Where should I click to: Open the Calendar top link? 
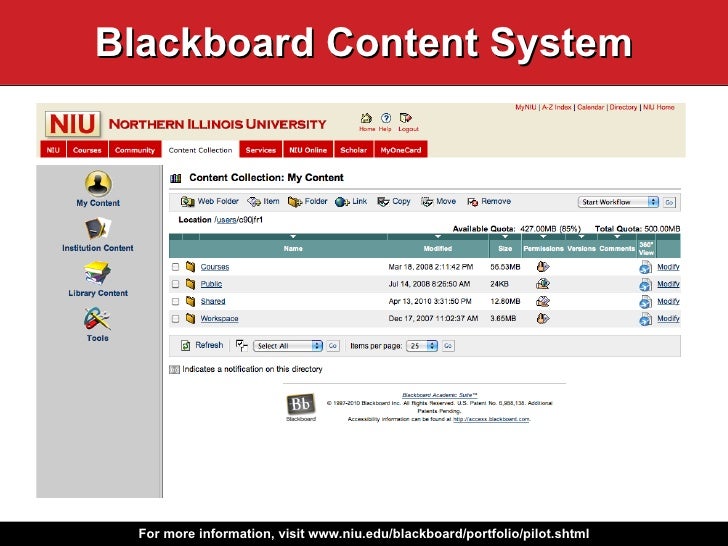[x=591, y=107]
